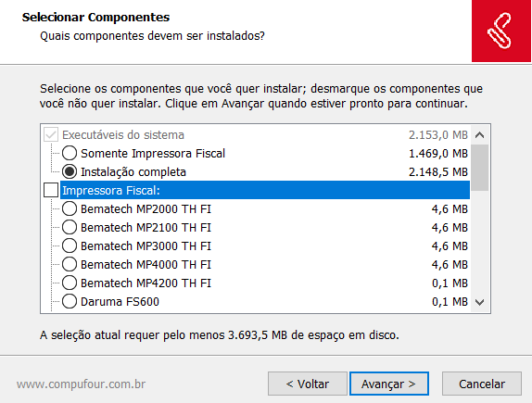532x403 pixels.
Task: Choose the Bematech MP4200 TH FI printer
Action: click(70, 283)
